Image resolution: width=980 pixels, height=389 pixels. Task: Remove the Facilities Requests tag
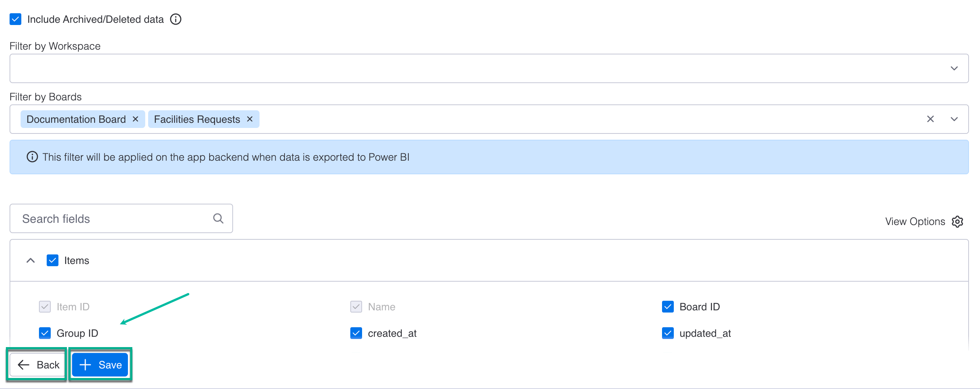click(250, 119)
